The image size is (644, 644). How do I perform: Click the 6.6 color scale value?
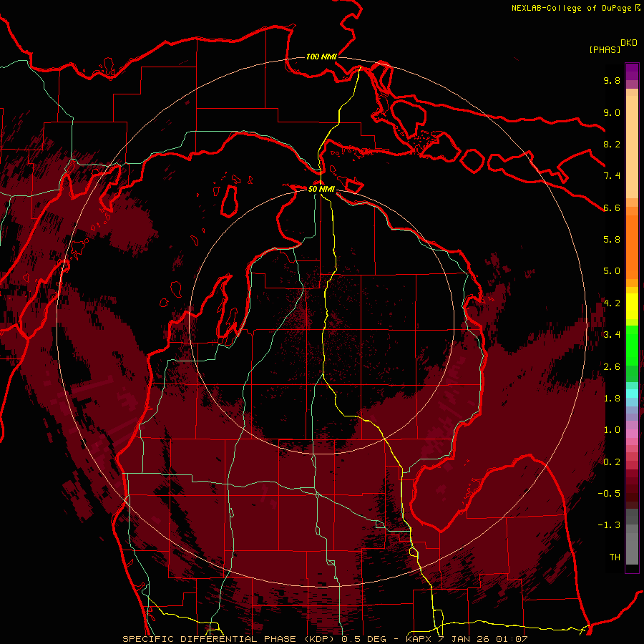pos(612,208)
